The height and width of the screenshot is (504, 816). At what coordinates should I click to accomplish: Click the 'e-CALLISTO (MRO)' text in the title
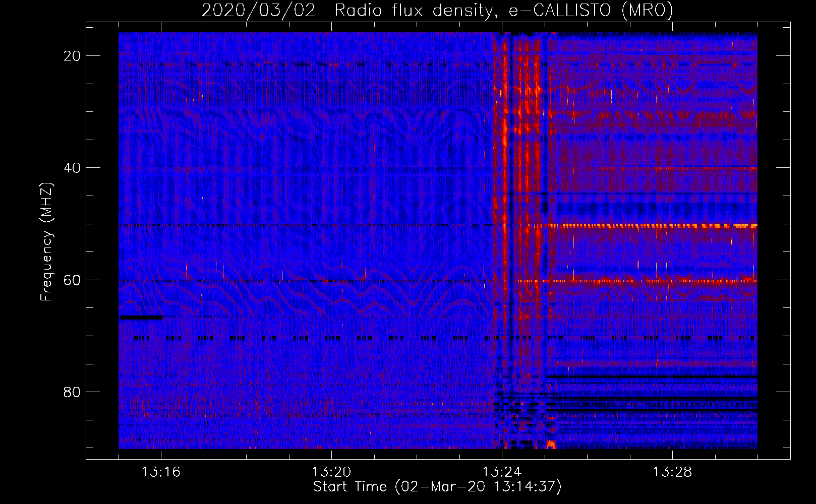[591, 11]
